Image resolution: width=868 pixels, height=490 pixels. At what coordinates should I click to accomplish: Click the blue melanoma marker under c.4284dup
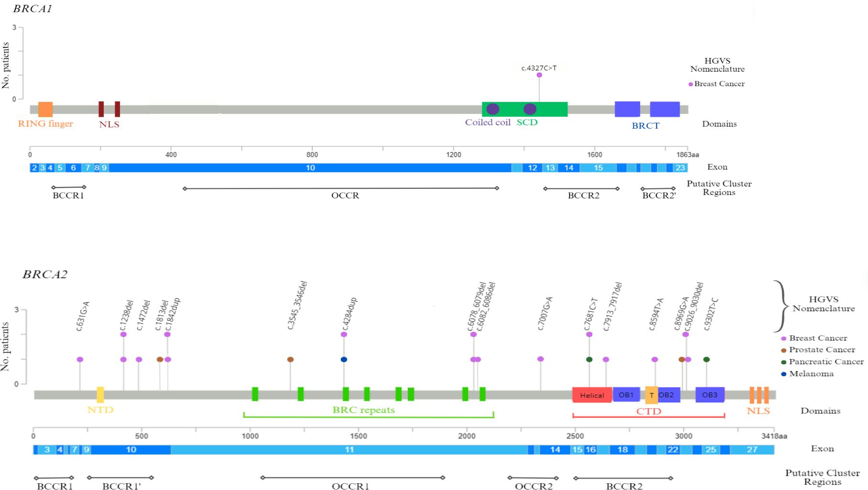pos(344,359)
